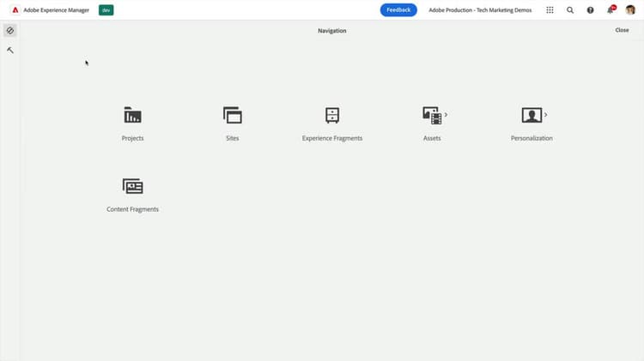Click the Projects label text
Viewport: 644px width, 361px height.
coord(132,138)
